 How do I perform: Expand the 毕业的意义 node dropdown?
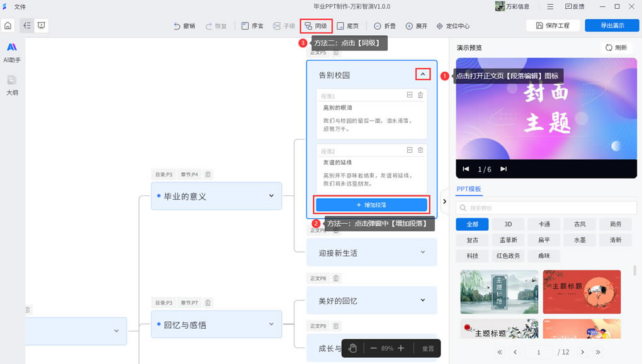pyautogui.click(x=271, y=196)
